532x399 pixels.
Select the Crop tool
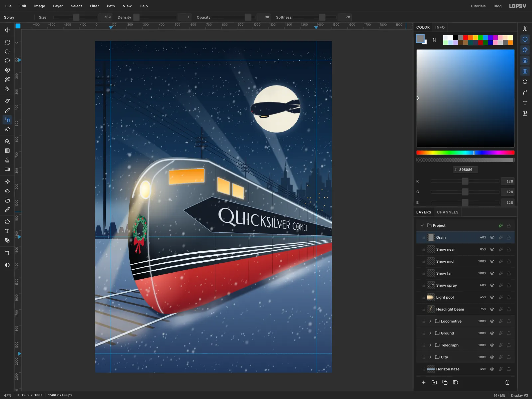(7, 253)
